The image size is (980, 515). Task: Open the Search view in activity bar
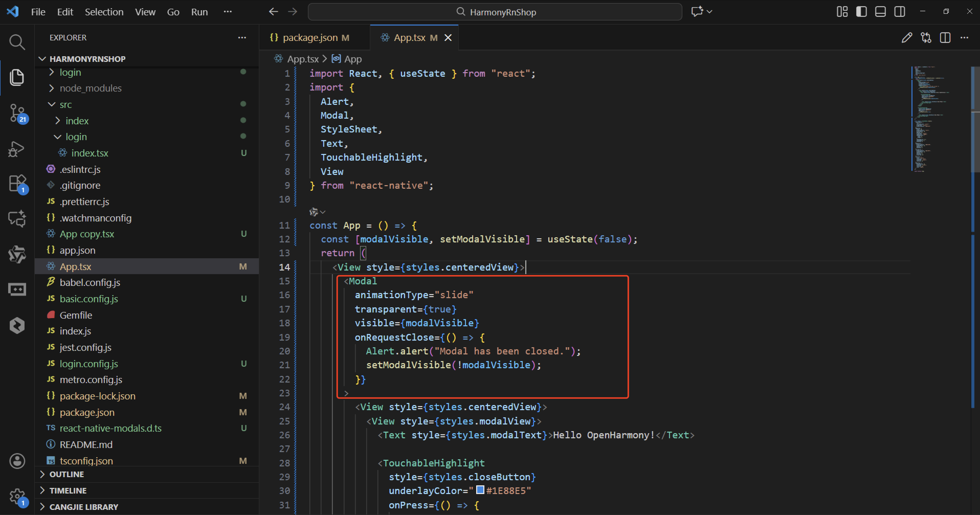[17, 42]
